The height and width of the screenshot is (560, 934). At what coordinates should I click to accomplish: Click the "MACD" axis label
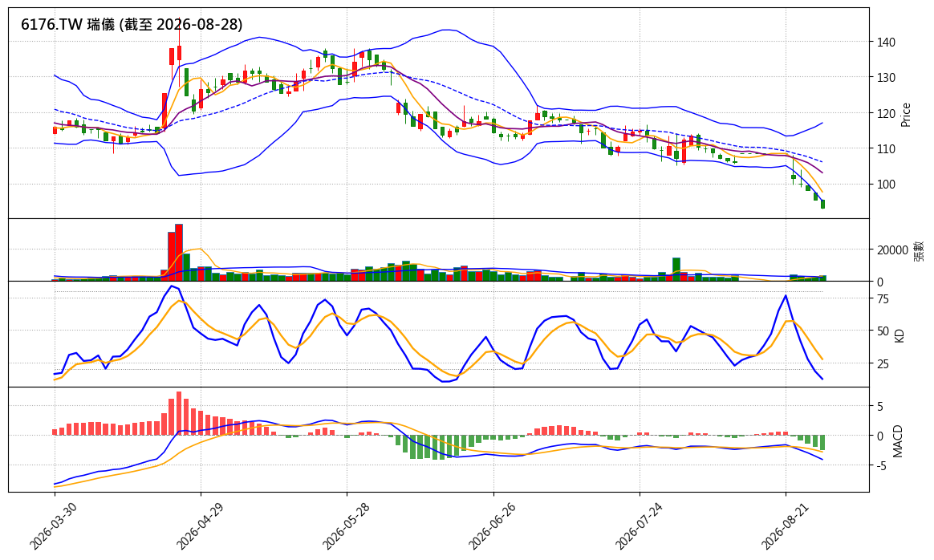point(898,440)
